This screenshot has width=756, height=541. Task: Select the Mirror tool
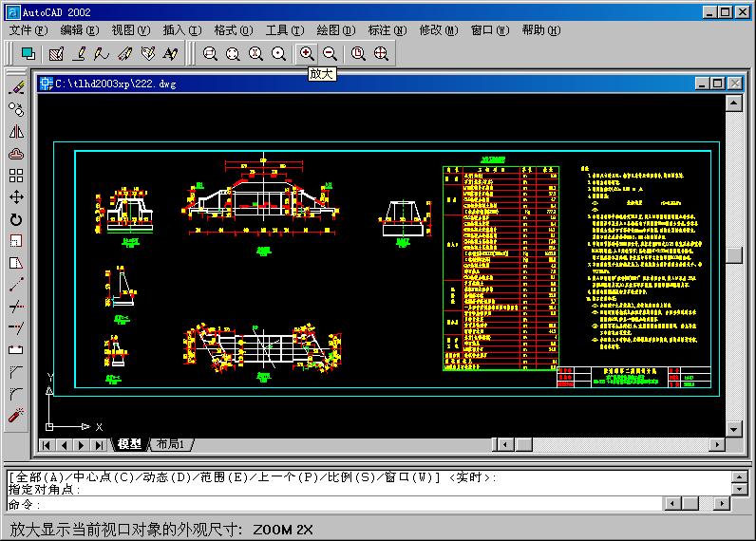pyautogui.click(x=16, y=132)
